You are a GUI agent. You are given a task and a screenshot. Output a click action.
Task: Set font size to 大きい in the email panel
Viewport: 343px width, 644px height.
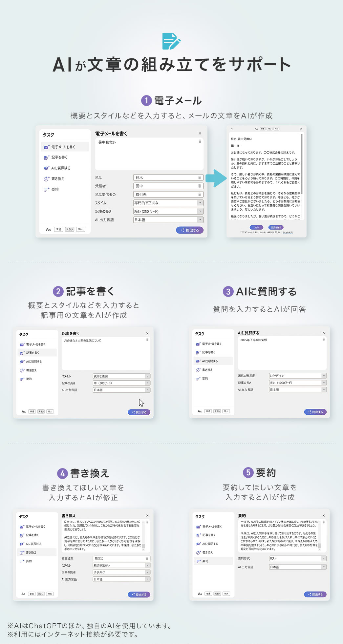pyautogui.click(x=70, y=229)
